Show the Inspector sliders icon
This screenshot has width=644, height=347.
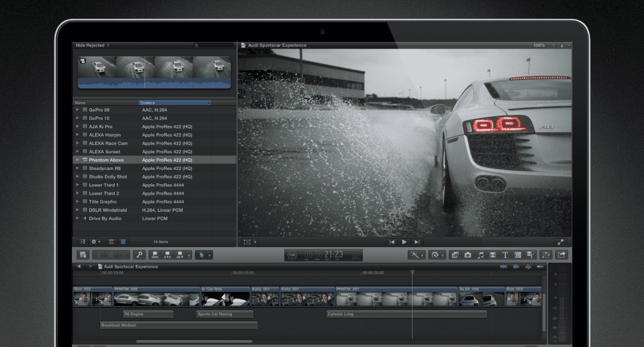tap(546, 255)
